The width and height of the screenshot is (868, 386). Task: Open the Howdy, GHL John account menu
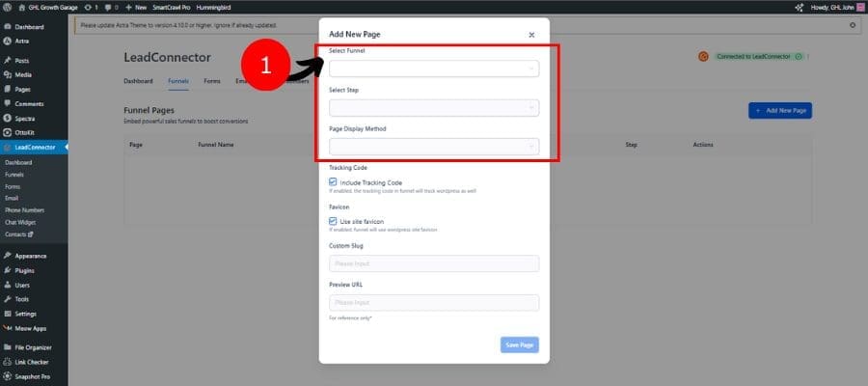(838, 7)
